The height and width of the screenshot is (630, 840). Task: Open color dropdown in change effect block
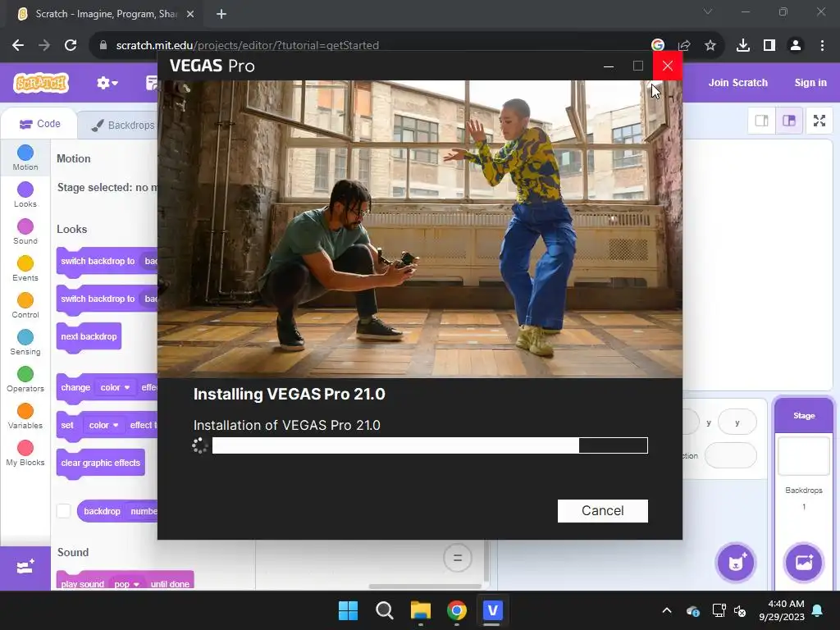115,387
